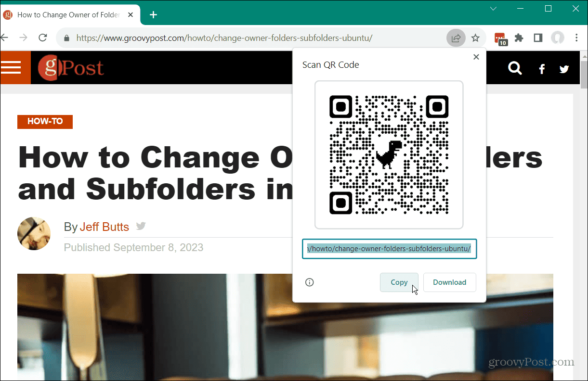
Task: Visit groovyPost Facebook page icon
Action: pos(542,69)
